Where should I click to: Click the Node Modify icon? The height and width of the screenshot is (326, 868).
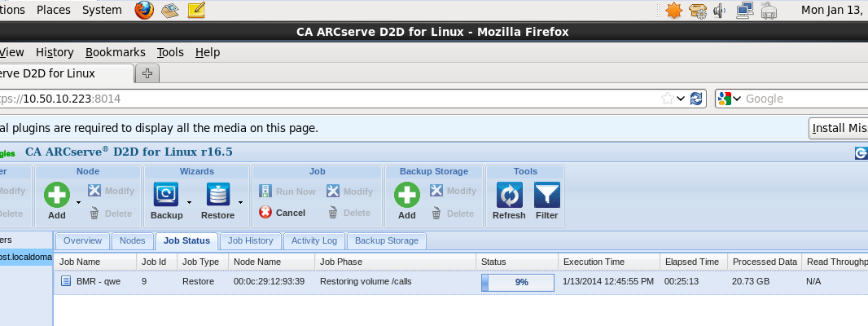(x=94, y=190)
